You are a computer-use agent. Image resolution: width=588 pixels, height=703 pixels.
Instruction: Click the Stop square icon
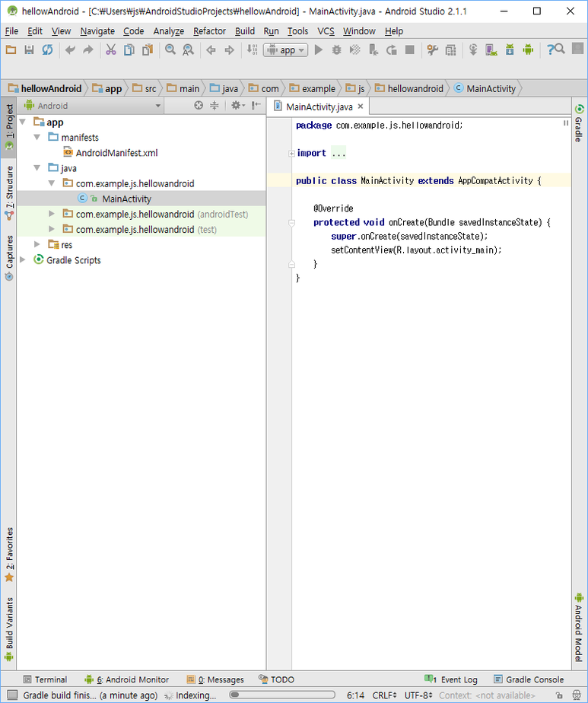point(410,49)
